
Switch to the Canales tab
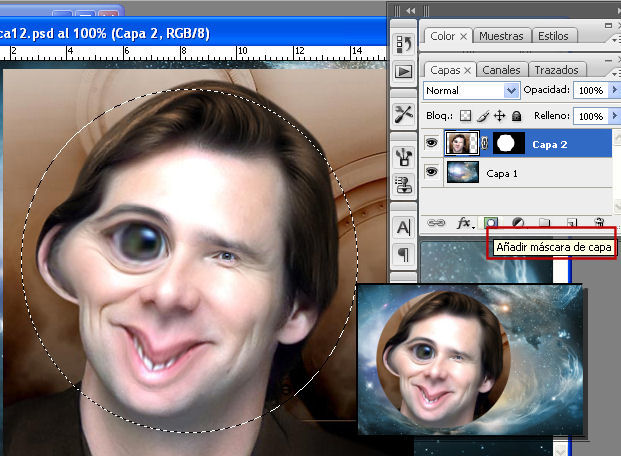501,70
